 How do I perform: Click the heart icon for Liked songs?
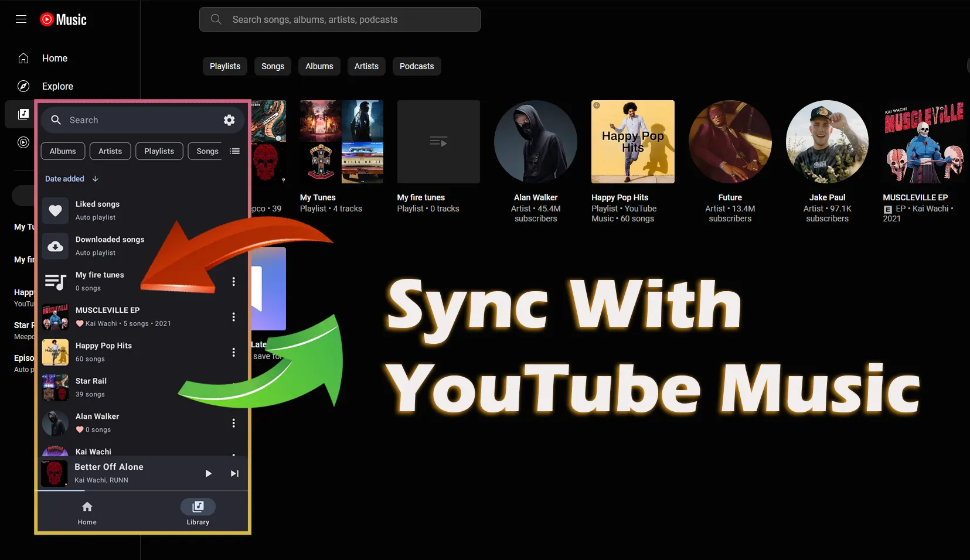(55, 210)
